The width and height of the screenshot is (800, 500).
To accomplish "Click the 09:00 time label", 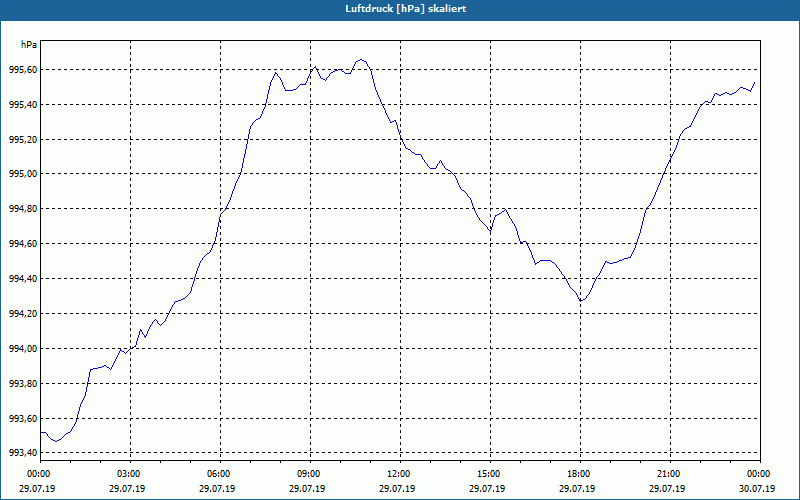I will coord(311,474).
